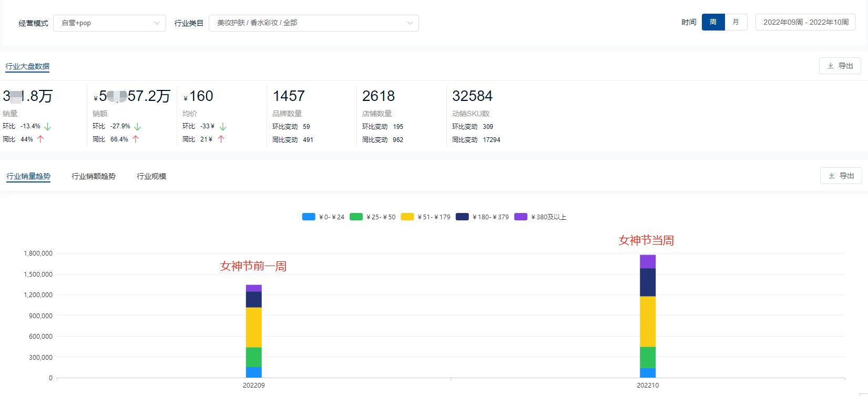Toggle the ¥0-¥24 legend swatch
The width and height of the screenshot is (868, 396).
pos(309,217)
